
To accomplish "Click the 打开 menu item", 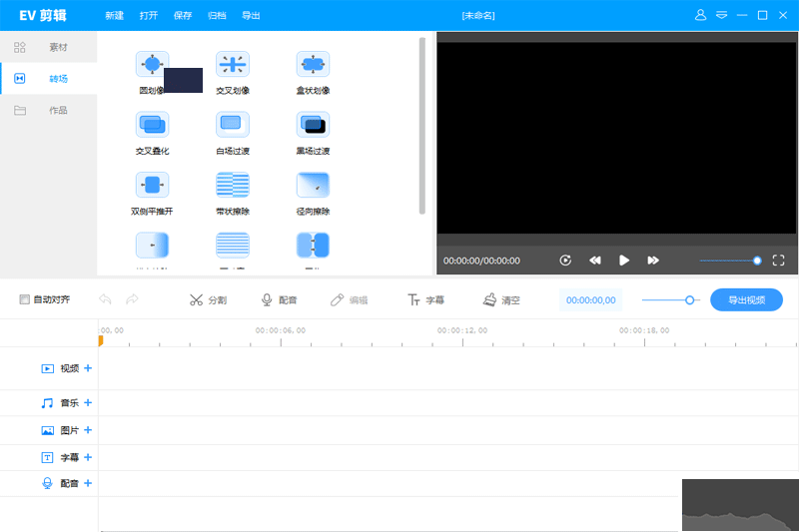I will 148,16.
